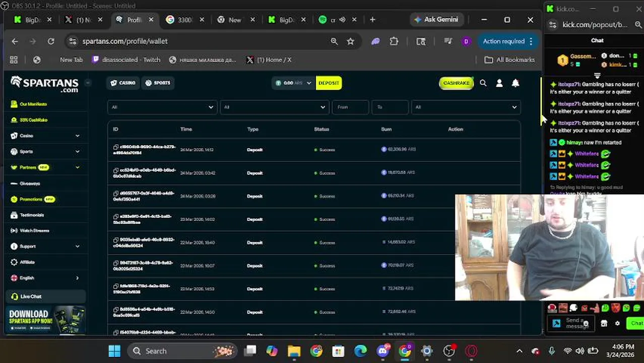This screenshot has width=644, height=363.
Task: Switch to the Spotify browser tab
Action: tap(337, 20)
